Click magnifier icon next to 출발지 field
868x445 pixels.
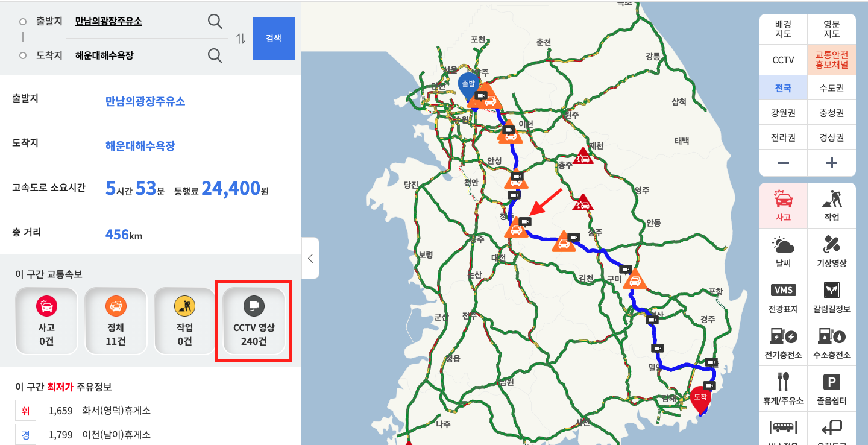click(x=215, y=22)
